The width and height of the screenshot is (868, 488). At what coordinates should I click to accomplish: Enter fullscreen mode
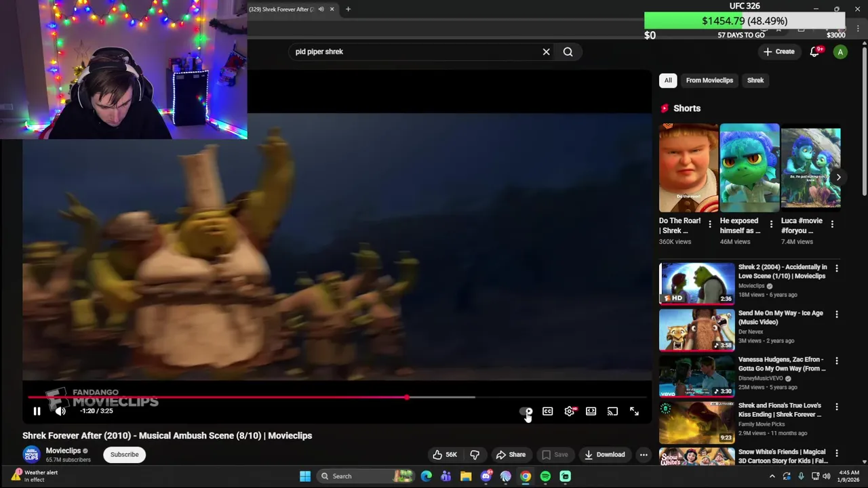pos(634,411)
